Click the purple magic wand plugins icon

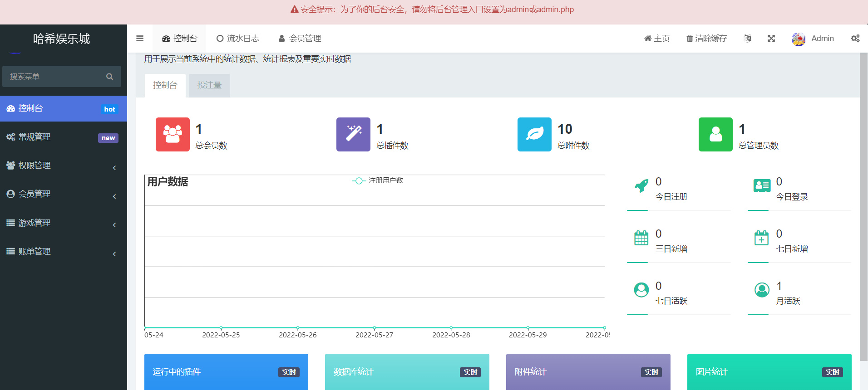tap(353, 134)
